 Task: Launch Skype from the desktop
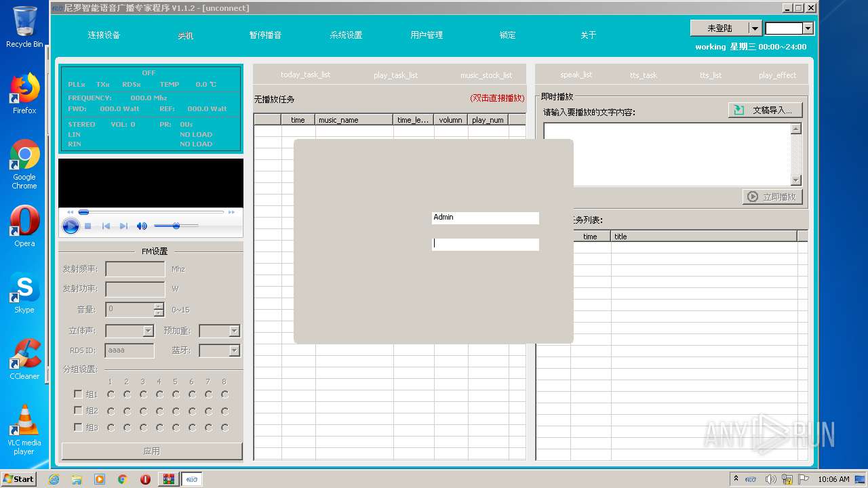[24, 293]
